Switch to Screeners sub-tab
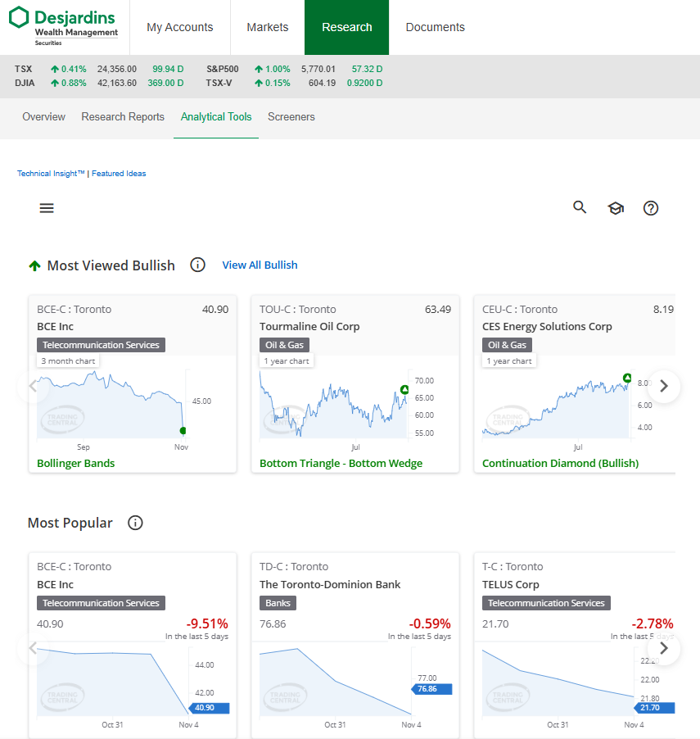Image resolution: width=700 pixels, height=739 pixels. pos(291,117)
